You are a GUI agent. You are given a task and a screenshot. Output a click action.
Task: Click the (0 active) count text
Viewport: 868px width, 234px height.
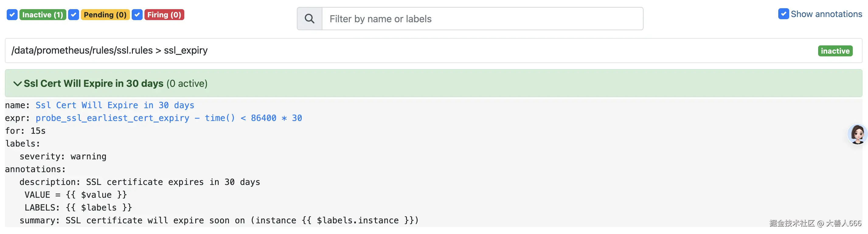click(187, 84)
